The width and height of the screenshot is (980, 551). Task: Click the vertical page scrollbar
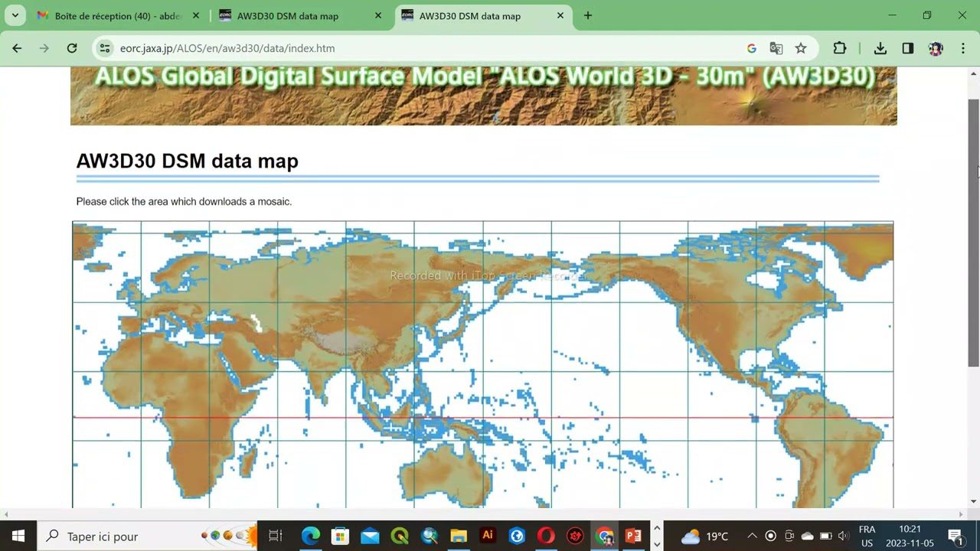tap(973, 230)
